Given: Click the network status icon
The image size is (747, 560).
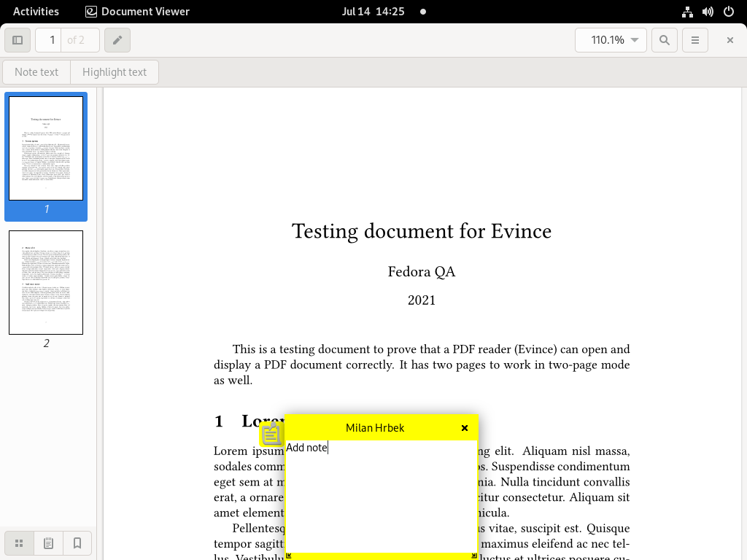Looking at the screenshot, I should pyautogui.click(x=687, y=12).
